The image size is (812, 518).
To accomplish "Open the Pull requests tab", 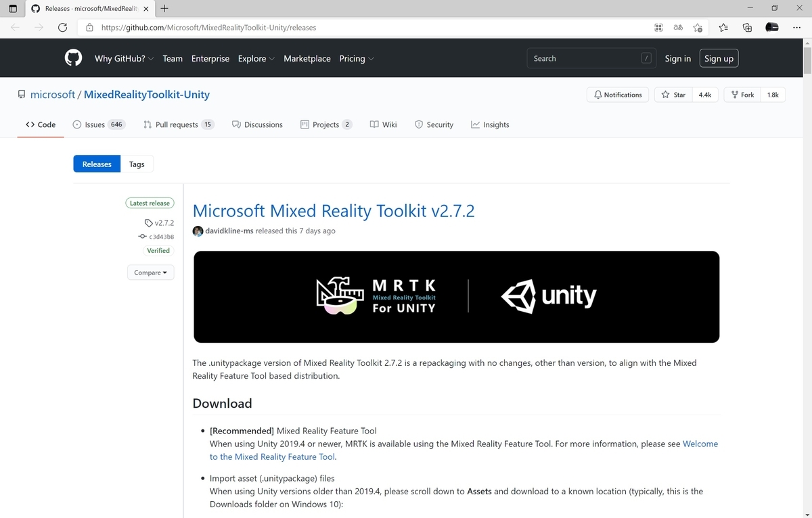I will pyautogui.click(x=179, y=124).
